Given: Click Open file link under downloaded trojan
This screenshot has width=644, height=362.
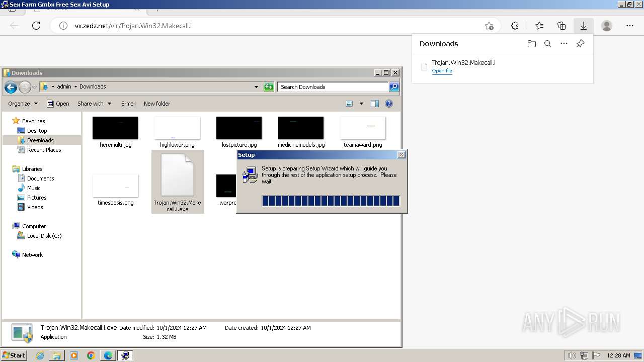Looking at the screenshot, I should point(442,71).
